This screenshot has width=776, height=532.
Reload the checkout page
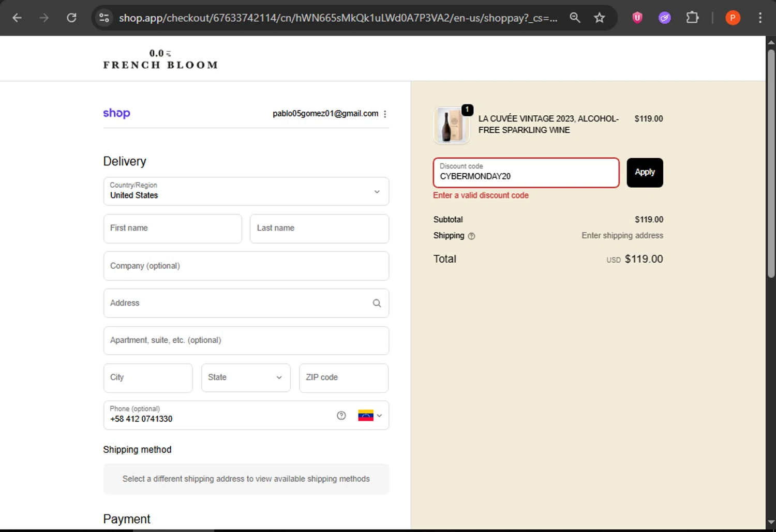(72, 18)
